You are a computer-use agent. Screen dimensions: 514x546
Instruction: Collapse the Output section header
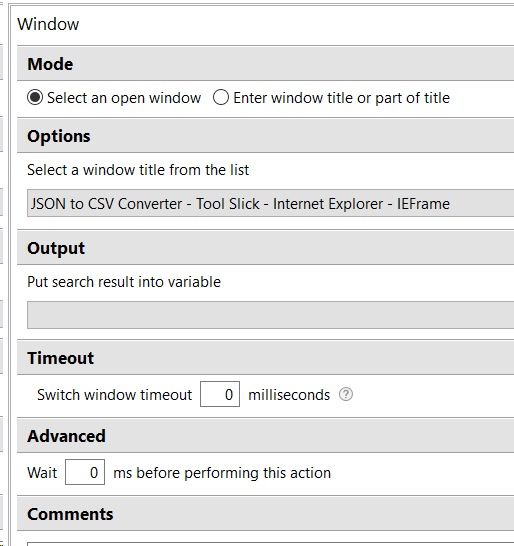pyautogui.click(x=265, y=248)
